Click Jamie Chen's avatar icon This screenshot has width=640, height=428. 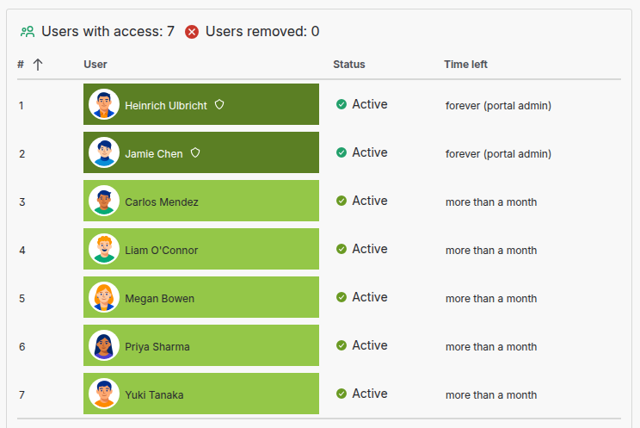(x=104, y=153)
